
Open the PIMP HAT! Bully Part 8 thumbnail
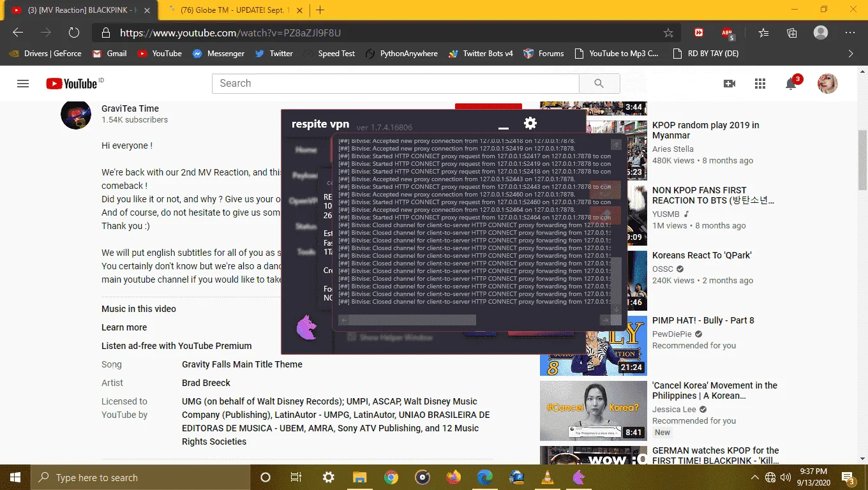[594, 345]
